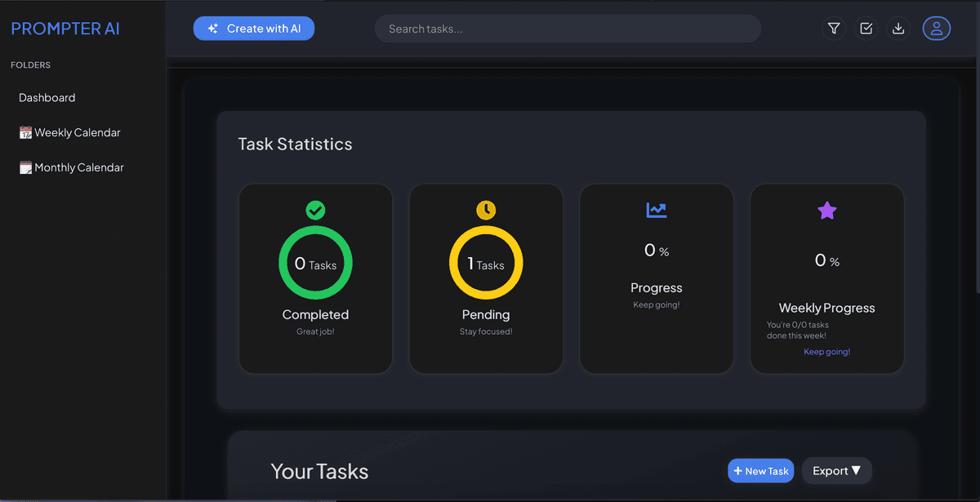Click the Search tasks input field
980x502 pixels.
567,28
